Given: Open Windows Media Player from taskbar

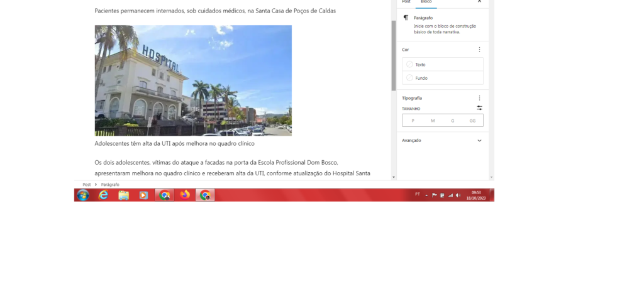Looking at the screenshot, I should click(143, 195).
